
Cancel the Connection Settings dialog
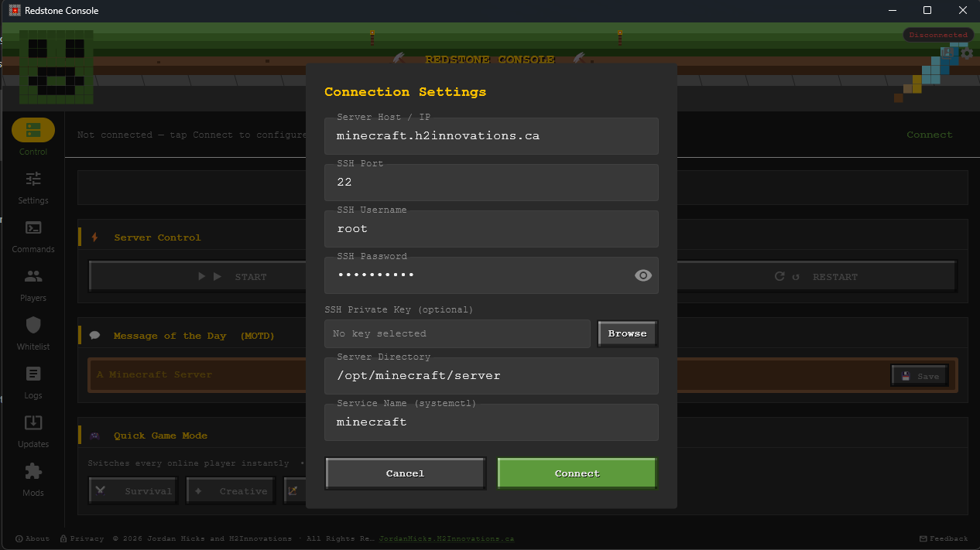(x=405, y=473)
